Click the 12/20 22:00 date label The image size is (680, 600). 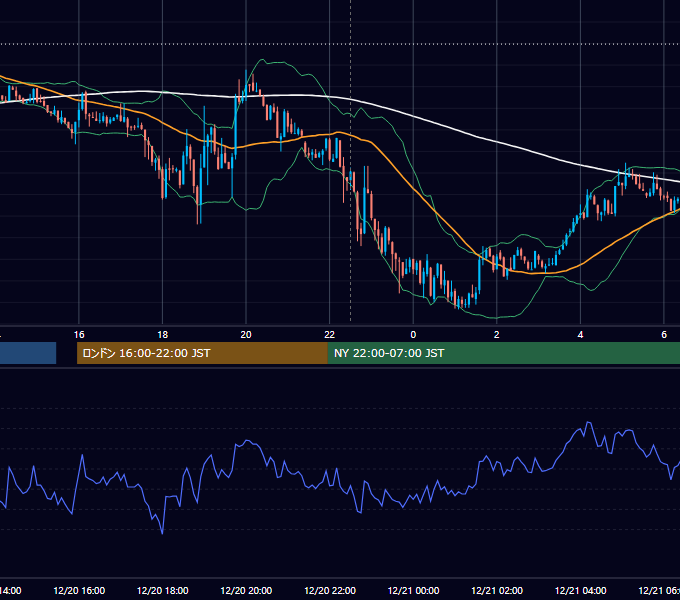pyautogui.click(x=330, y=590)
